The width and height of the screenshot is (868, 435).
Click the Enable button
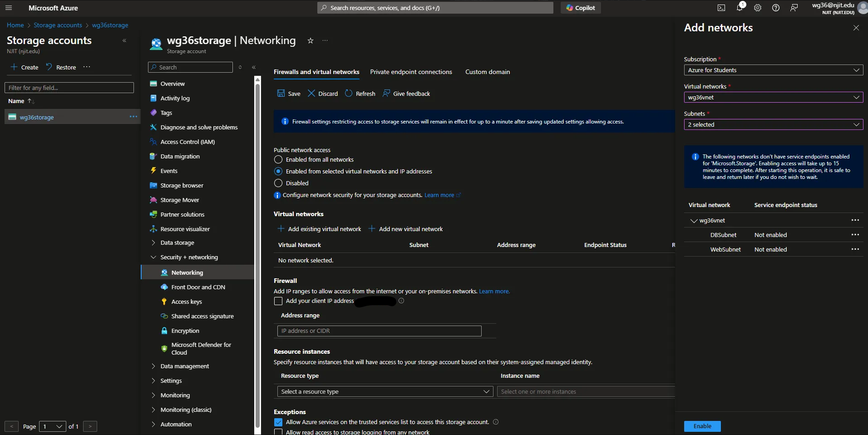coord(702,426)
